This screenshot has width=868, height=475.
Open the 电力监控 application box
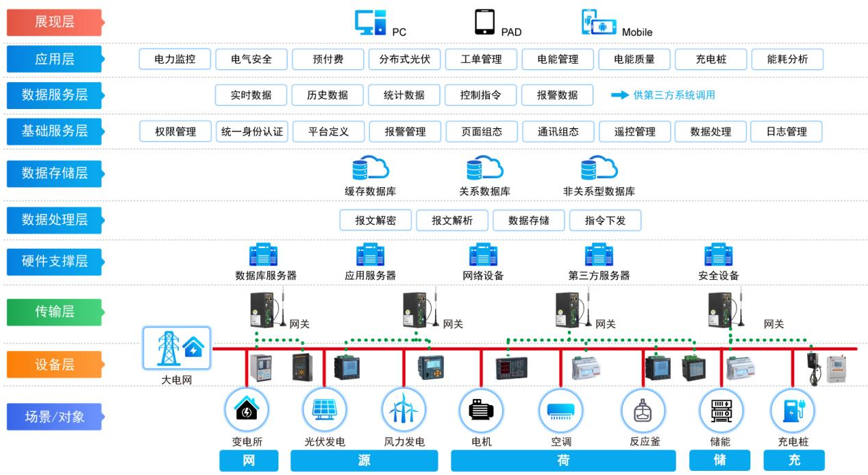[174, 60]
